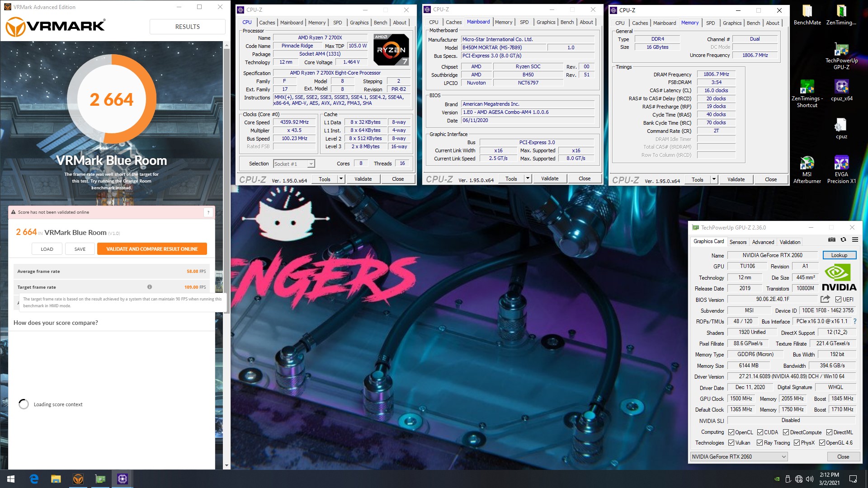Click RESULTS button in VRMark
The height and width of the screenshot is (488, 868).
coord(188,27)
